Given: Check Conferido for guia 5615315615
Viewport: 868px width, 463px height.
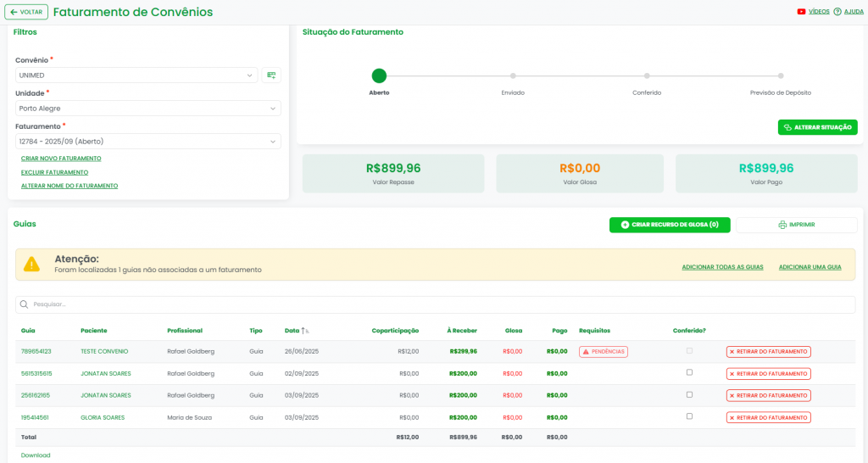Looking at the screenshot, I should (689, 372).
